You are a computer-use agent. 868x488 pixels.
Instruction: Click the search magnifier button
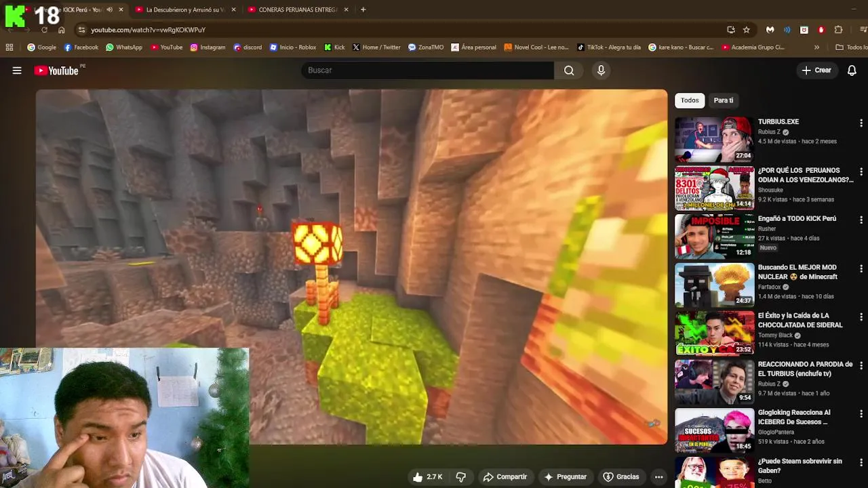(x=569, y=70)
